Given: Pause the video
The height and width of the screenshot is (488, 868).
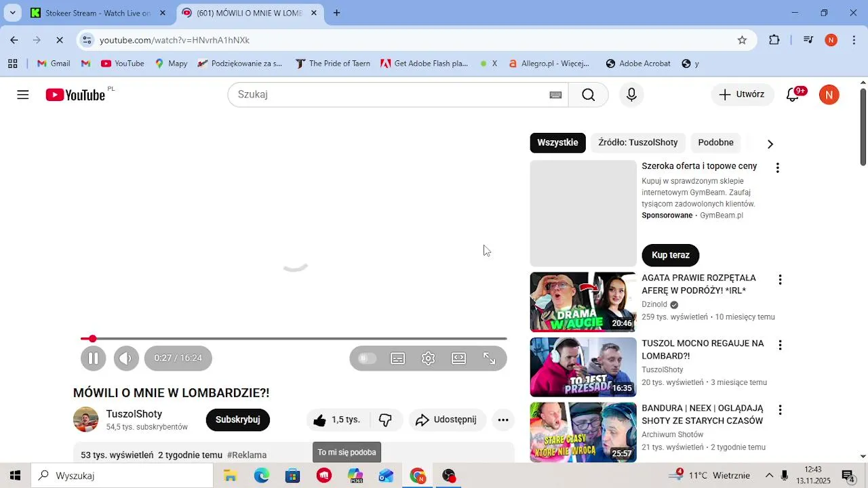Looking at the screenshot, I should 94,358.
